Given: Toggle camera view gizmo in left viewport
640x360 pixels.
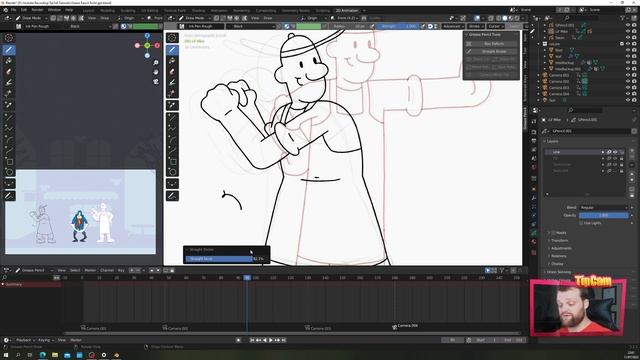Looking at the screenshot, I should pyautogui.click(x=156, y=81).
